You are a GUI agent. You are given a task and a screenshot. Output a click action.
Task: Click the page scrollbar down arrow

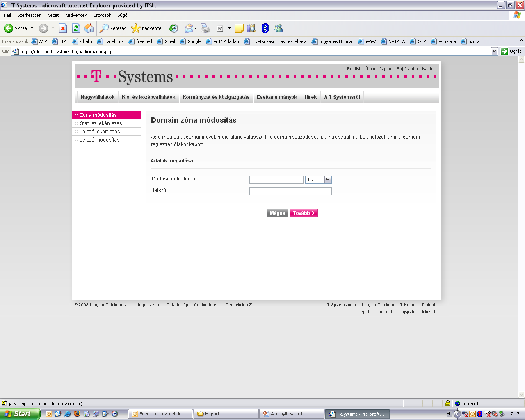pyautogui.click(x=522, y=395)
